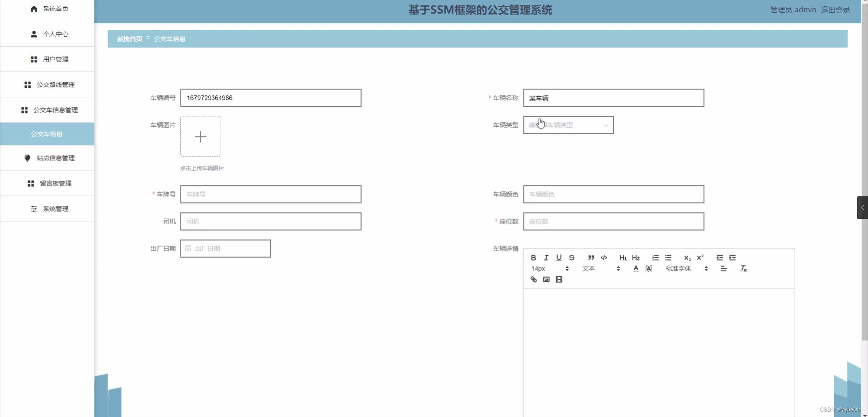Open 站点信息管理 in sidebar

47,158
